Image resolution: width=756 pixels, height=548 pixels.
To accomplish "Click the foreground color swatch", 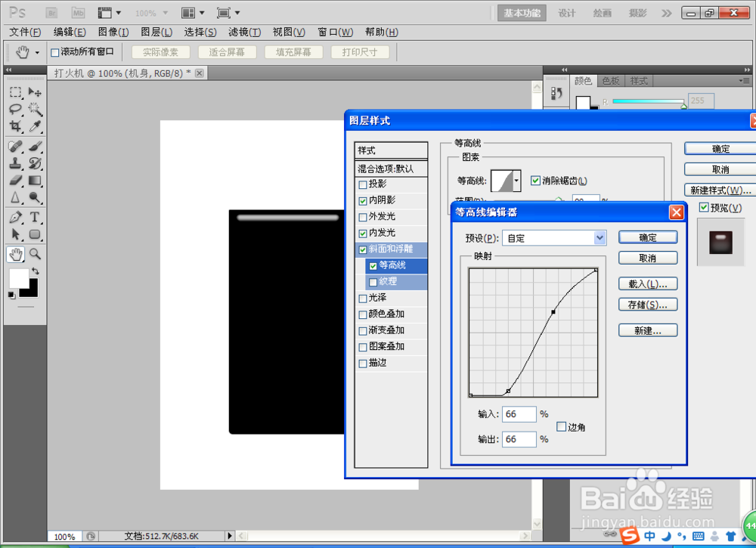I will (x=19, y=278).
